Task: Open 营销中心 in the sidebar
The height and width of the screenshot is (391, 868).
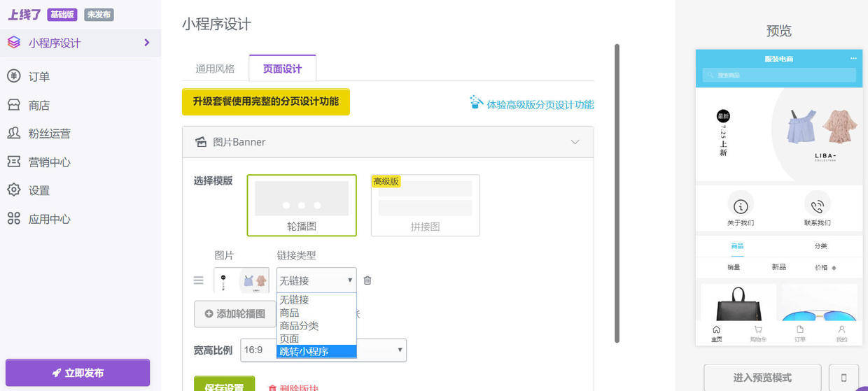Action: pos(49,162)
